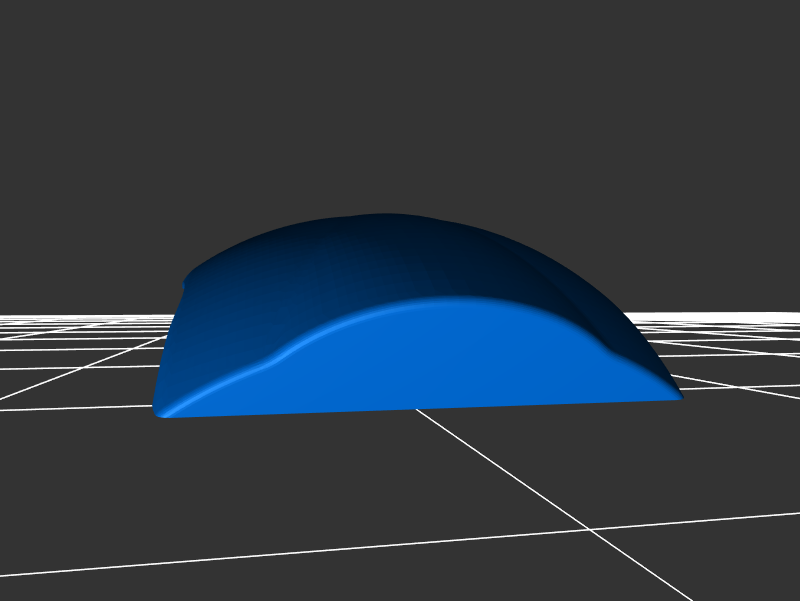Click the diagonal grid line below the object
The image size is (800, 601).
500,466
